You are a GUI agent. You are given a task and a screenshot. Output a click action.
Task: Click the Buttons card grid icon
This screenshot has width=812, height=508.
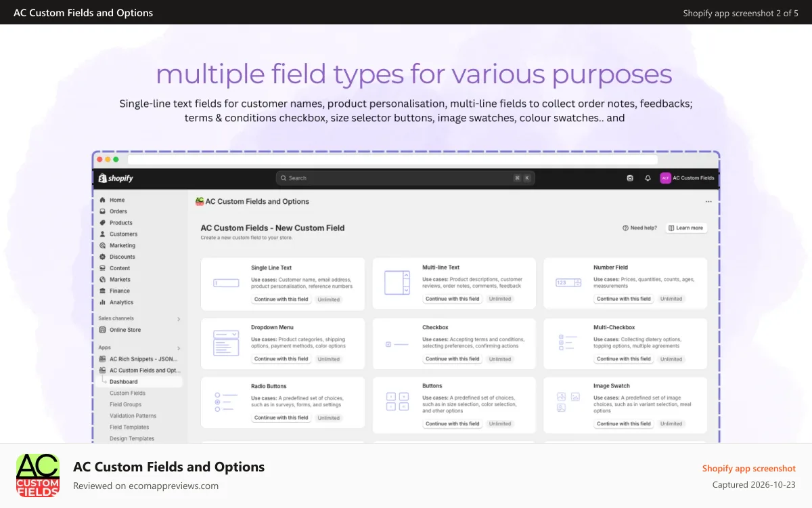pos(397,402)
